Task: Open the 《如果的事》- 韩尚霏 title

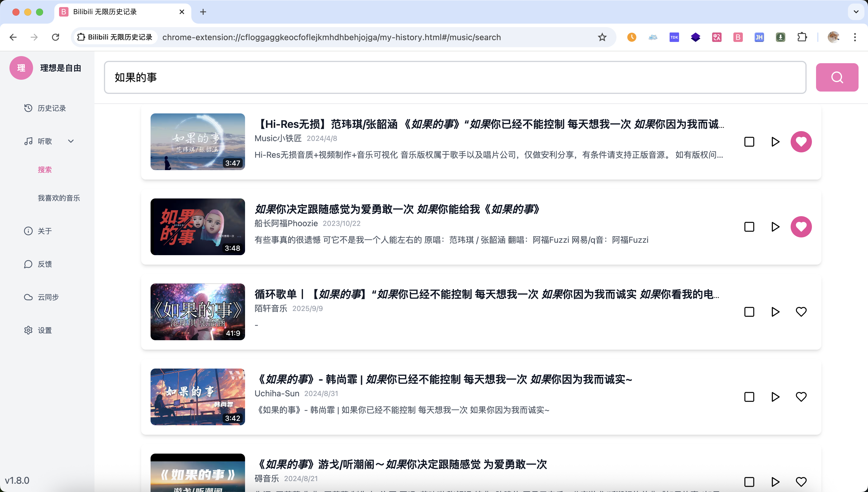Action: point(443,379)
